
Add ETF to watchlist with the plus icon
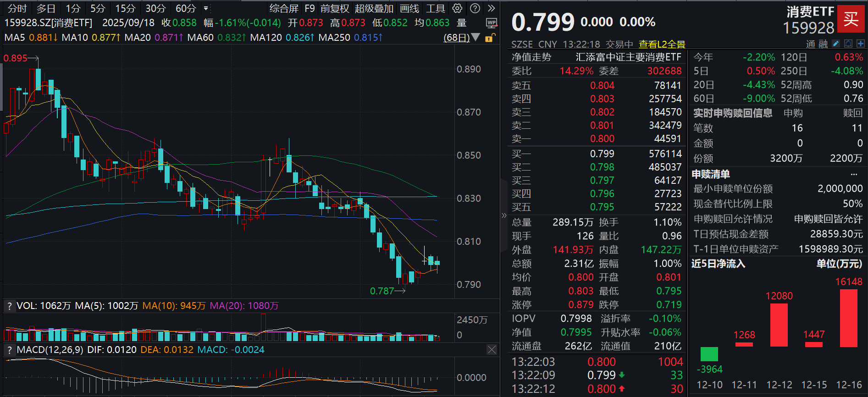tap(860, 44)
